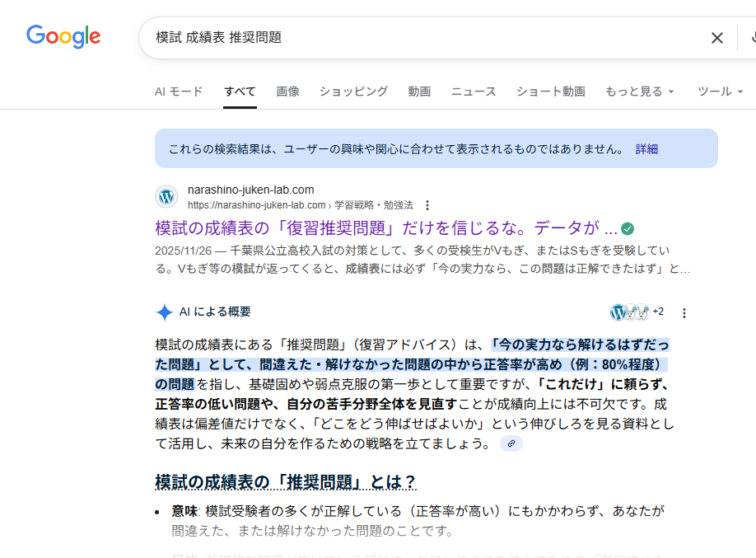Screen dimensions: 756x558
Task: Open AI overview three-dot options menu
Action: 684,313
